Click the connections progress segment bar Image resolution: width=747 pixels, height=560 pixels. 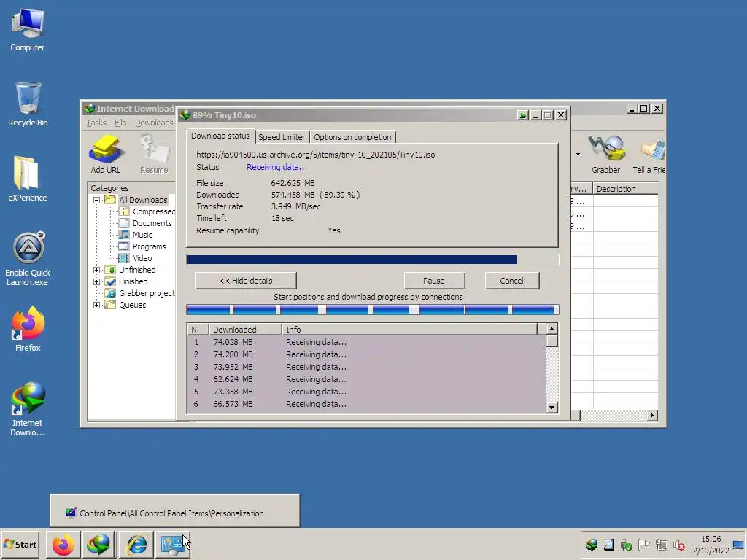pyautogui.click(x=372, y=309)
